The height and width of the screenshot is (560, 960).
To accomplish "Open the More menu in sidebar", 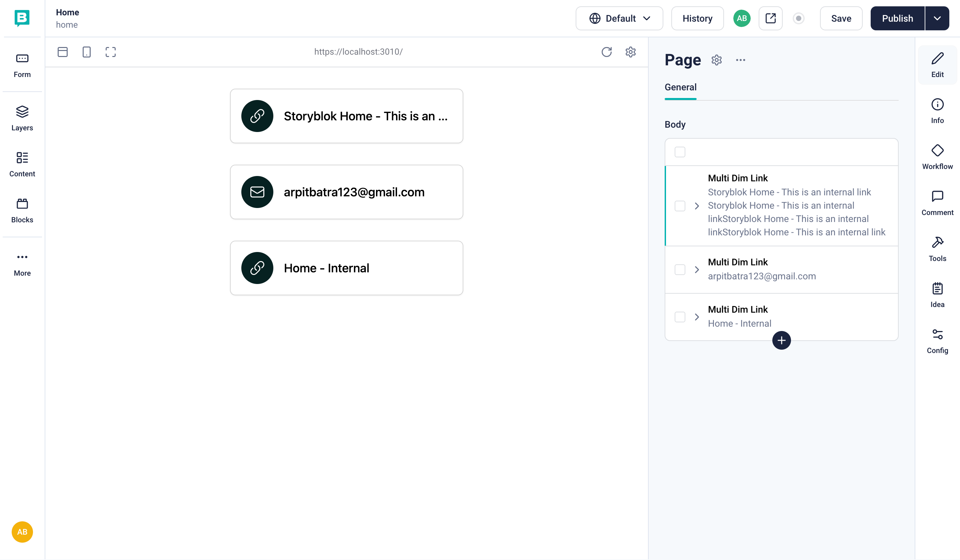I will pyautogui.click(x=22, y=264).
